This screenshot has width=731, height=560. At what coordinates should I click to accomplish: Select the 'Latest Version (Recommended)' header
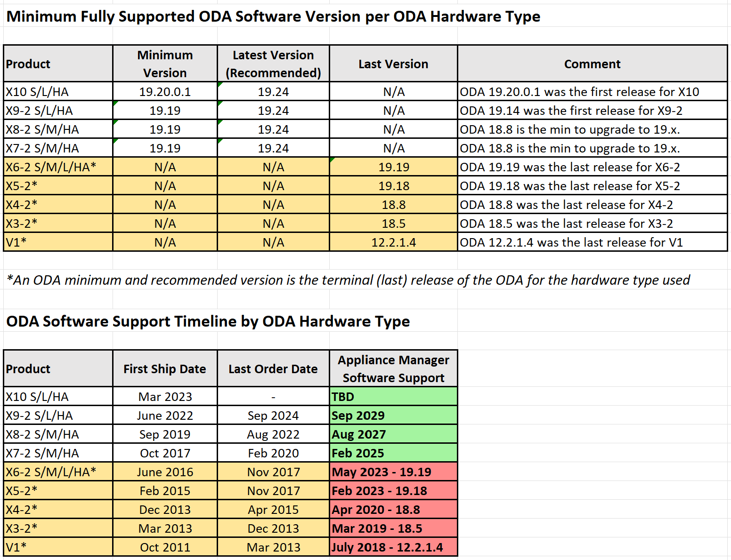[273, 64]
